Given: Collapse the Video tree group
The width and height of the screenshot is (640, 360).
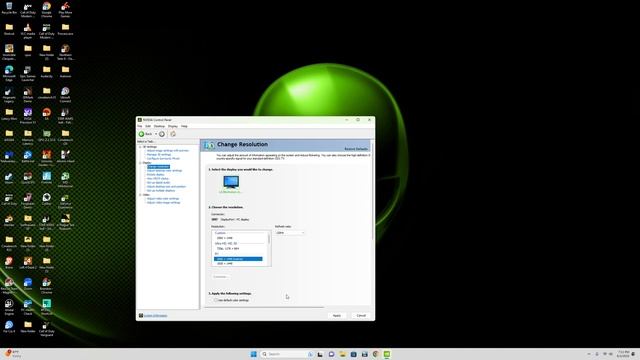Looking at the screenshot, I should click(140, 195).
